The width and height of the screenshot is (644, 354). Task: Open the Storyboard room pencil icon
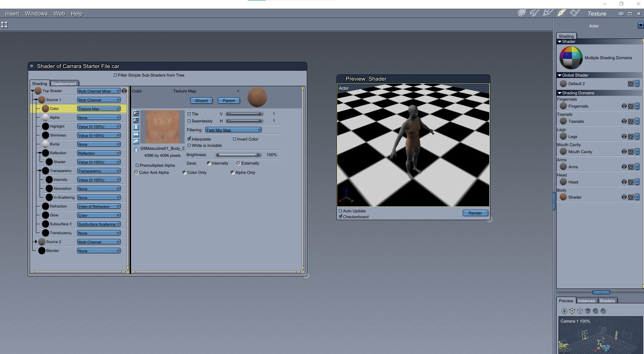tap(548, 13)
